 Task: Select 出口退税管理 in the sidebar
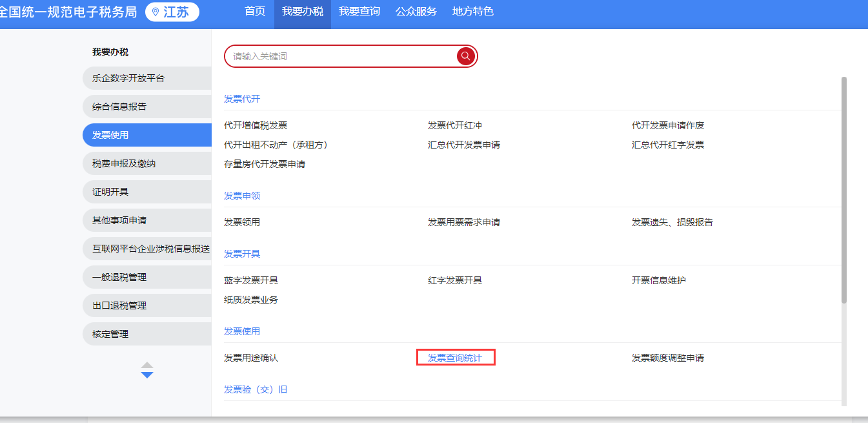[x=119, y=305]
